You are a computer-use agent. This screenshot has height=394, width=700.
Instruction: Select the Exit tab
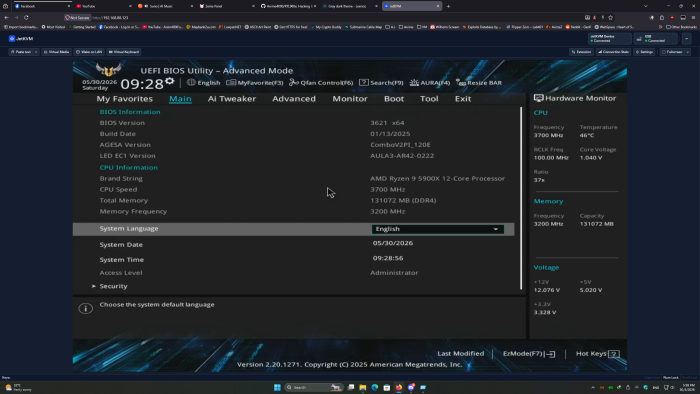pyautogui.click(x=463, y=99)
